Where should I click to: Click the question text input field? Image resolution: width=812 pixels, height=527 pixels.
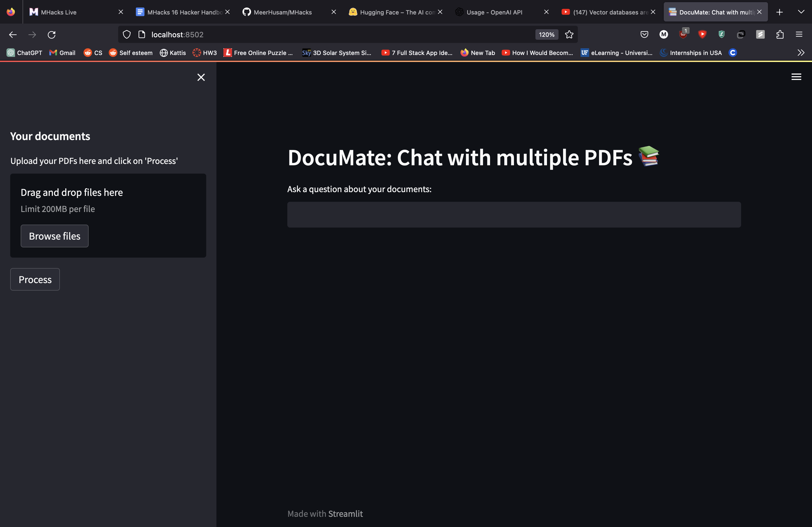pos(514,215)
